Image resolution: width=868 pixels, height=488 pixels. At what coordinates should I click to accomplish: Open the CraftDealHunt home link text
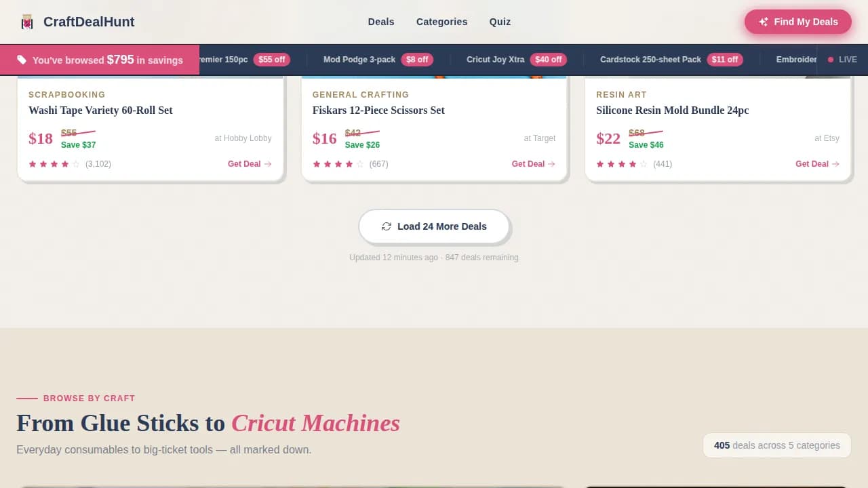pyautogui.click(x=89, y=22)
